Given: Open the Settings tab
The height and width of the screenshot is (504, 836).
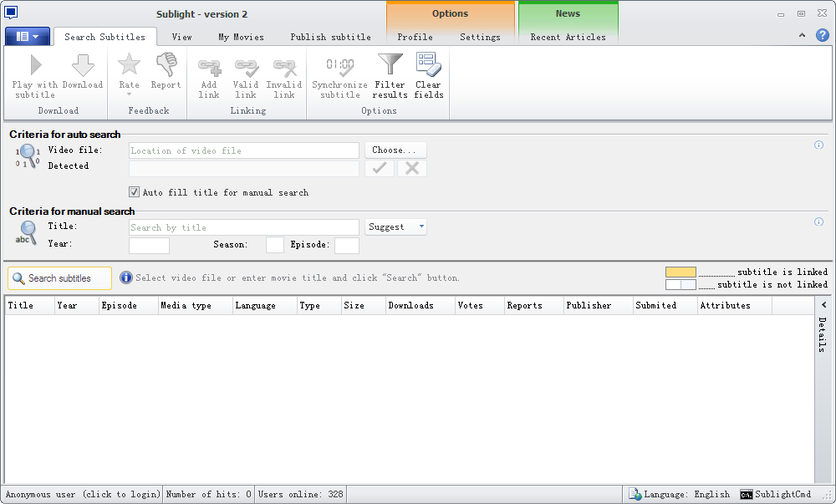Looking at the screenshot, I should [480, 37].
